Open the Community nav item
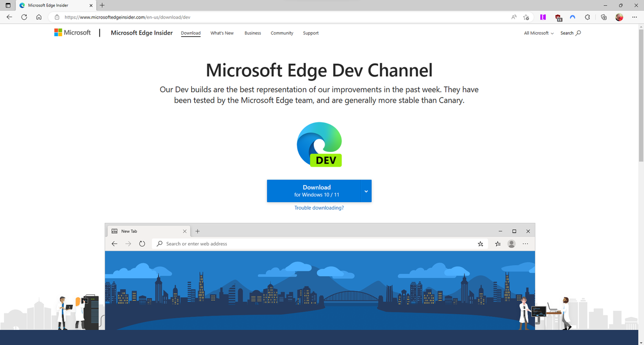Viewport: 644px width, 345px height. point(282,33)
